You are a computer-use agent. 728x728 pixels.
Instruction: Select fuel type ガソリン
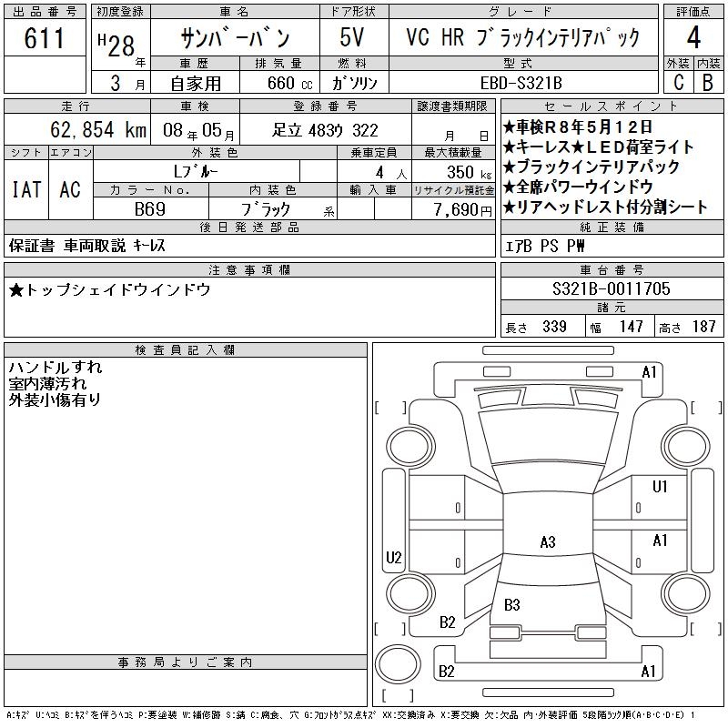pos(354,83)
